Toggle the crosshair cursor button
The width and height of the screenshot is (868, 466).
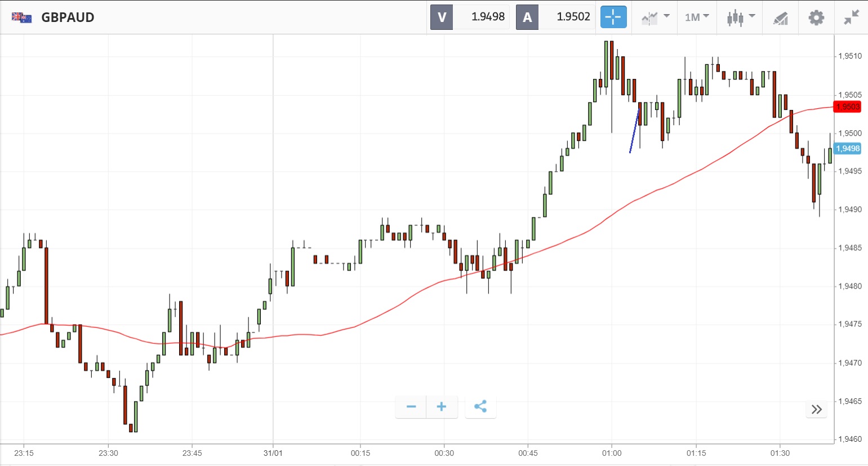click(x=613, y=17)
